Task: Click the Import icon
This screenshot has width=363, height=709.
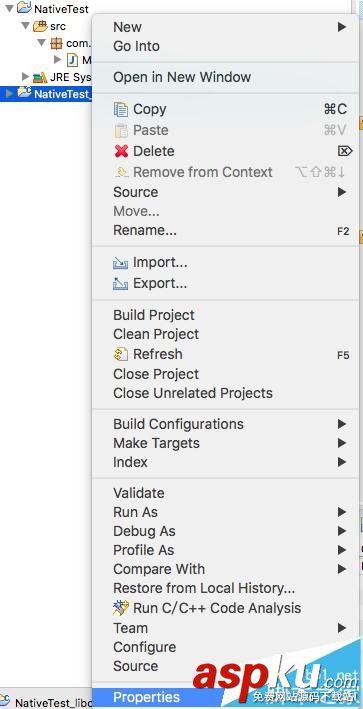Action: (x=120, y=263)
